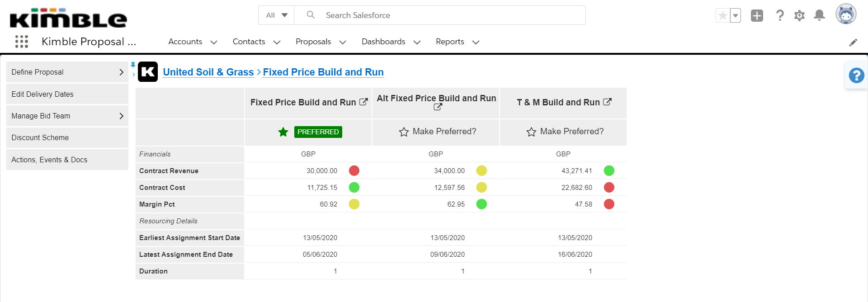
Task: Open the App Launcher grid icon
Action: 22,42
